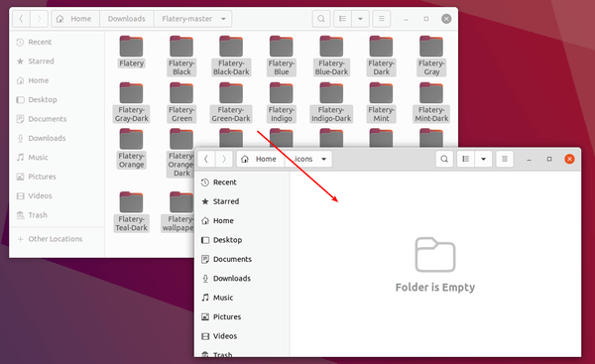Open Starred in the Flatery-master window sidebar

(x=57, y=61)
